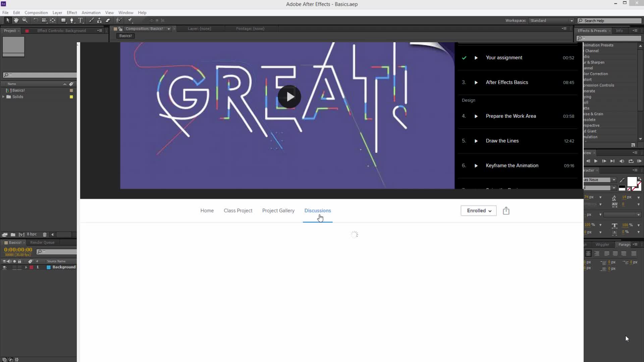The height and width of the screenshot is (362, 644).
Task: Select the Pen tool
Action: (x=72, y=20)
